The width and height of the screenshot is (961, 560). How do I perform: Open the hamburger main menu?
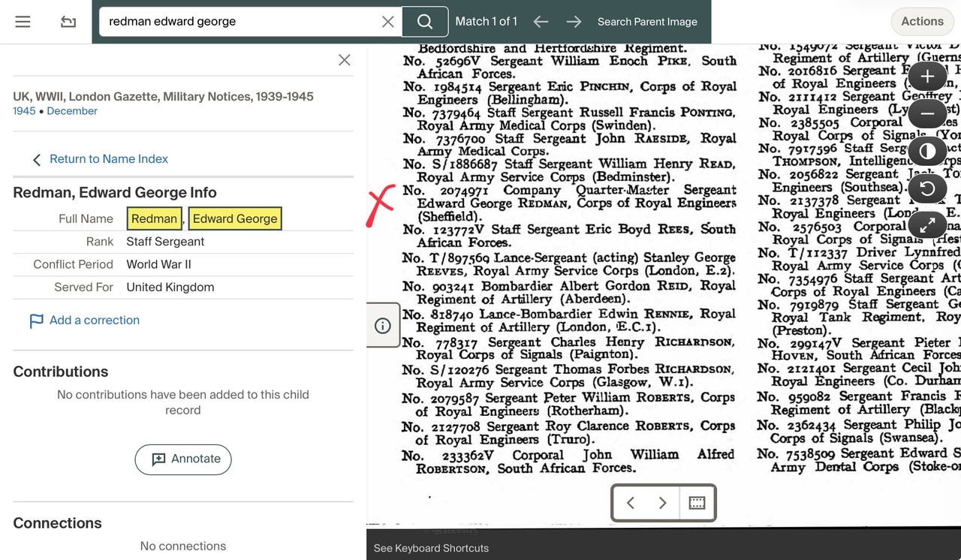tap(23, 22)
